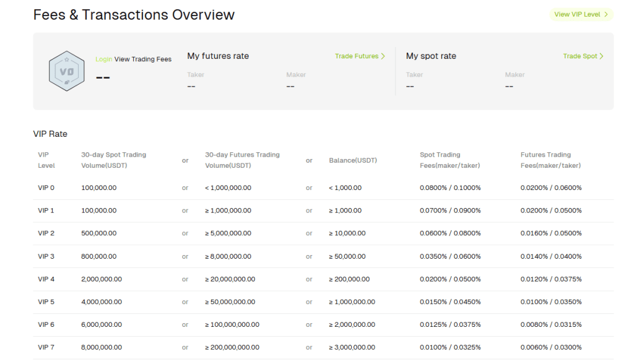Select the VIP 3 row label
634x364 pixels.
[x=46, y=256]
